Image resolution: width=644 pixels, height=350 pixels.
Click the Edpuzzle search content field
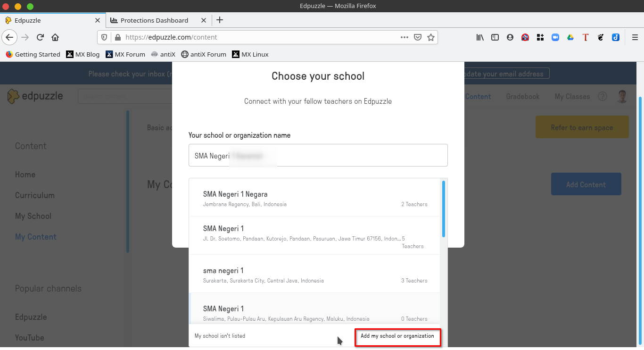[125, 96]
